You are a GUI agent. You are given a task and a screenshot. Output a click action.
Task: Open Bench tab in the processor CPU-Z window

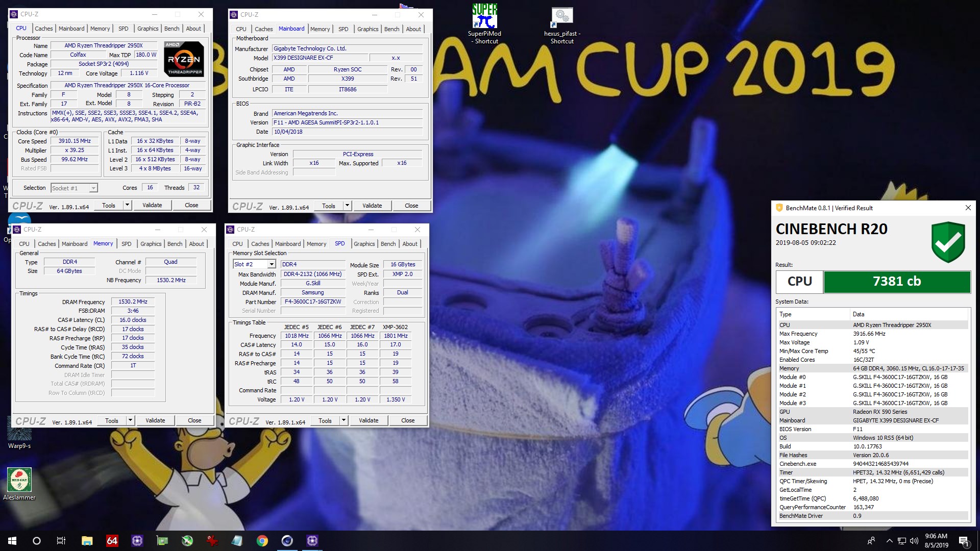coord(171,29)
